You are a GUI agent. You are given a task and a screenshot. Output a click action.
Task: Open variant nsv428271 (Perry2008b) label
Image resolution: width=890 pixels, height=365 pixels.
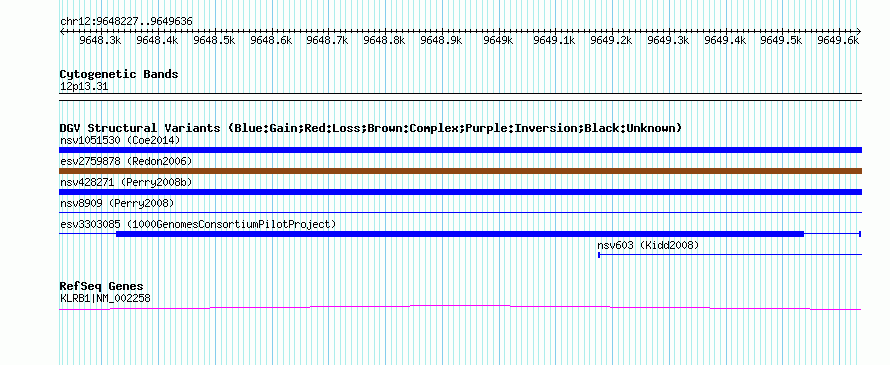(x=126, y=182)
